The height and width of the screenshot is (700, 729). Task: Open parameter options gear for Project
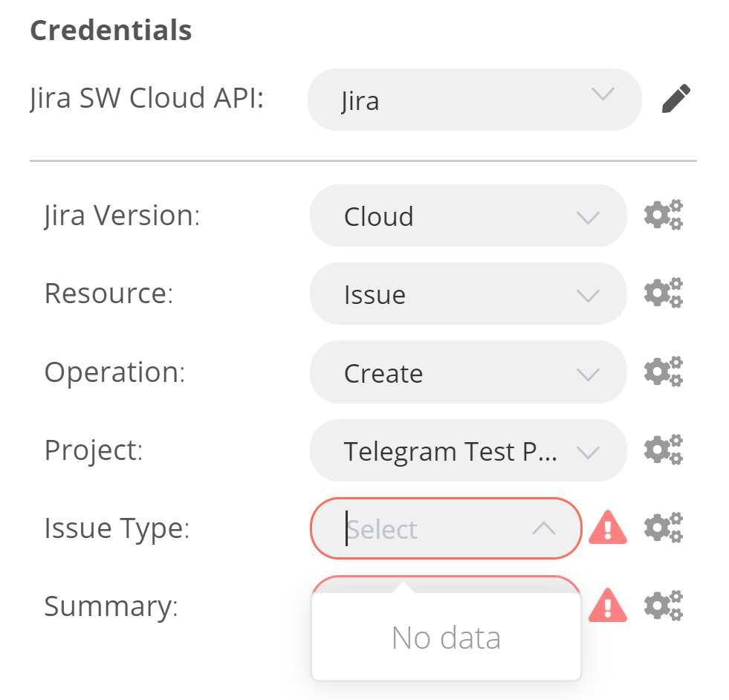pyautogui.click(x=663, y=450)
